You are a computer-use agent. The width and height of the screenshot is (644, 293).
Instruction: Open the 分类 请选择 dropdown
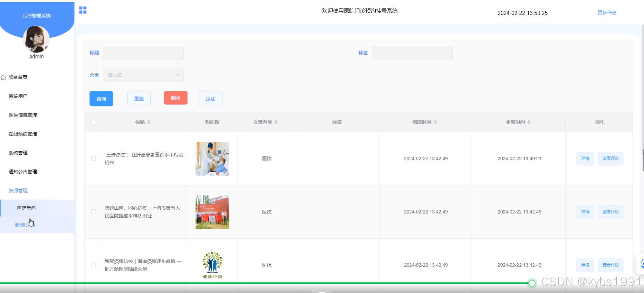point(143,75)
